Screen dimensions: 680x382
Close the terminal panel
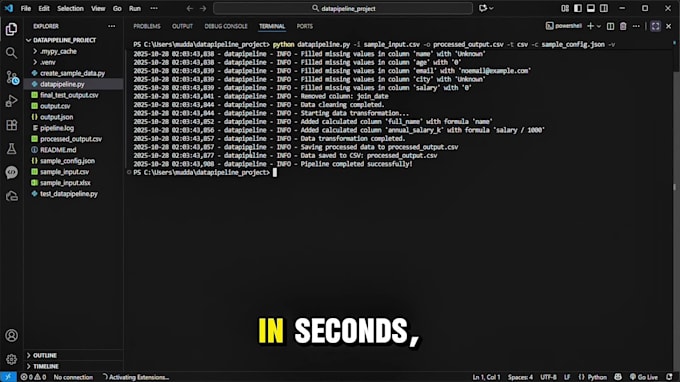[669, 26]
